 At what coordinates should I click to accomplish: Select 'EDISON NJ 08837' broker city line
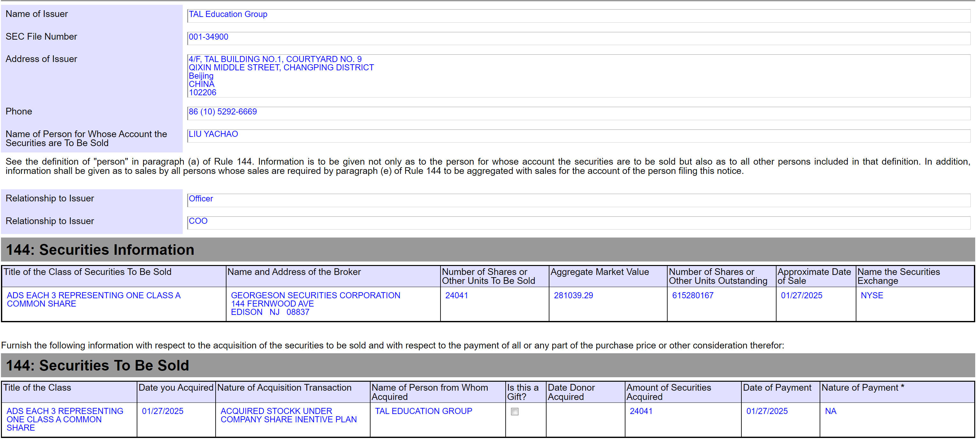click(x=270, y=312)
